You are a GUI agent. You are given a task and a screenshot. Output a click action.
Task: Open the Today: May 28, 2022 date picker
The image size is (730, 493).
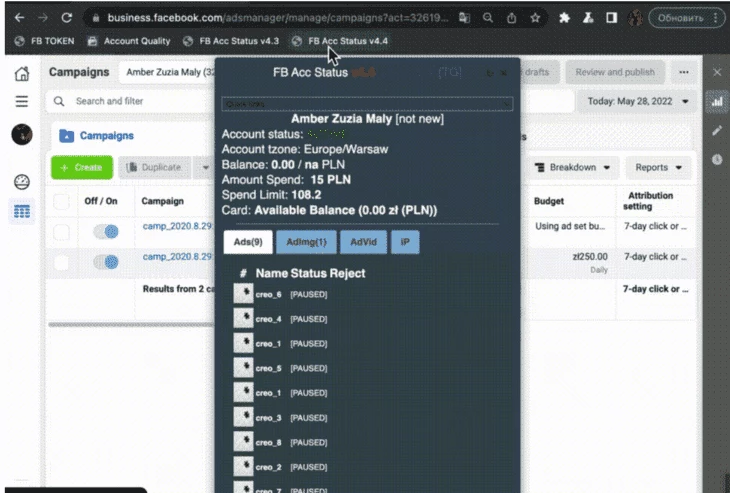point(637,101)
